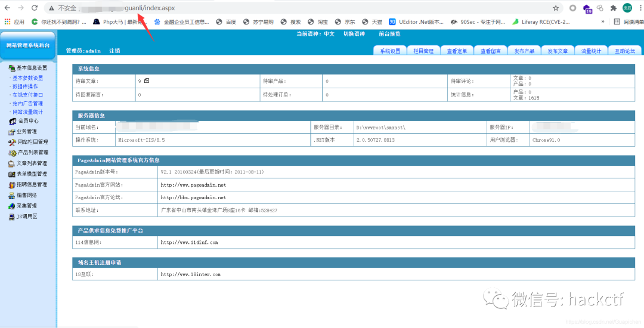Open the icon next to 待审文章 count 9
Image resolution: width=644 pixels, height=328 pixels.
[x=147, y=81]
